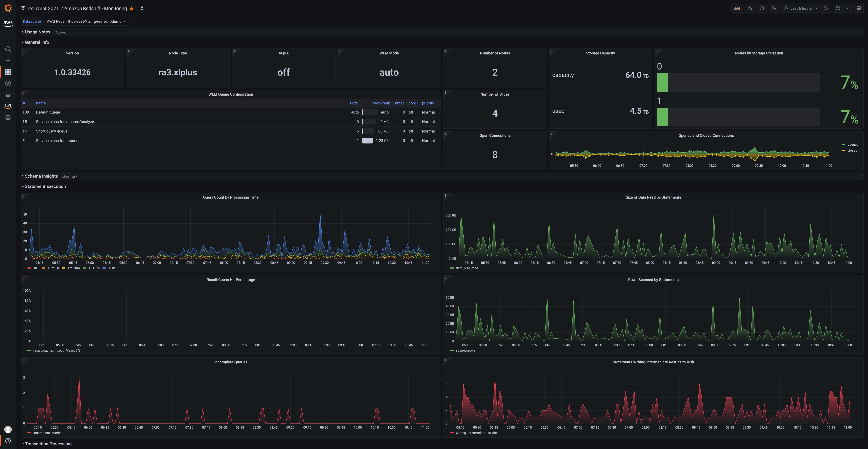Click the zoom out time range icon
The image size is (868, 449).
pyautogui.click(x=826, y=8)
